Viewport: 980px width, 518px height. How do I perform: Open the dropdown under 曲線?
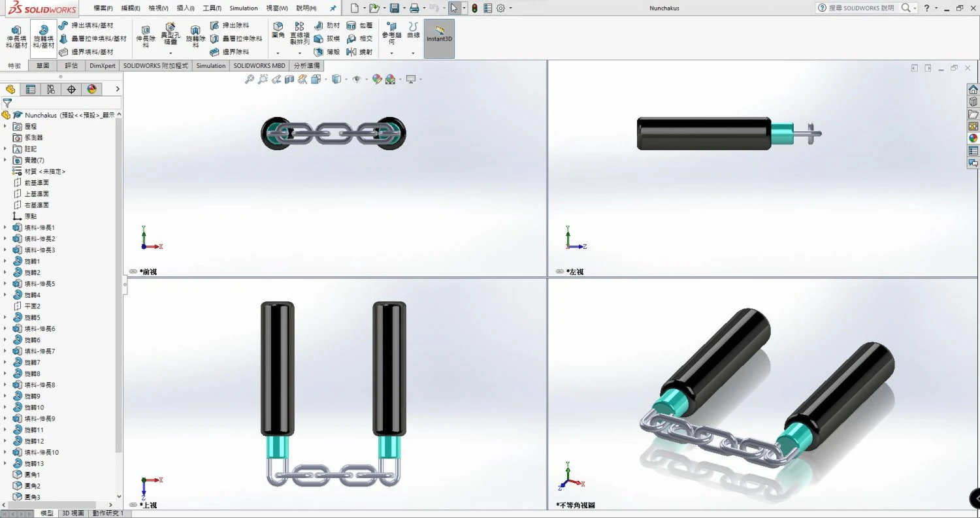pos(413,53)
